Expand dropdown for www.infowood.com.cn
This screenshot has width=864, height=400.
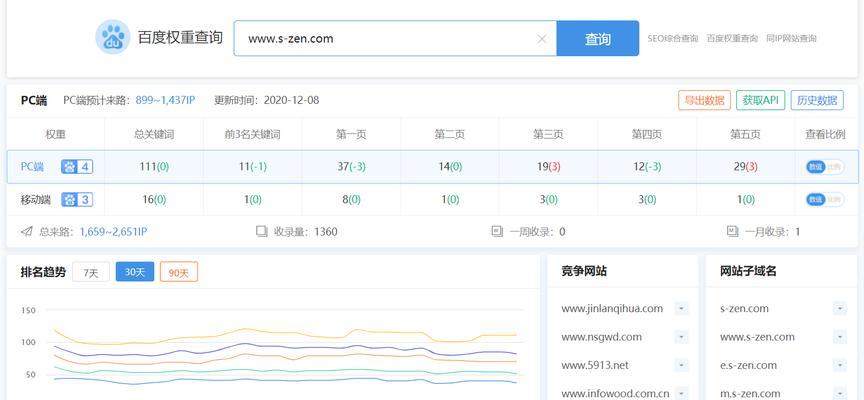pos(682,393)
